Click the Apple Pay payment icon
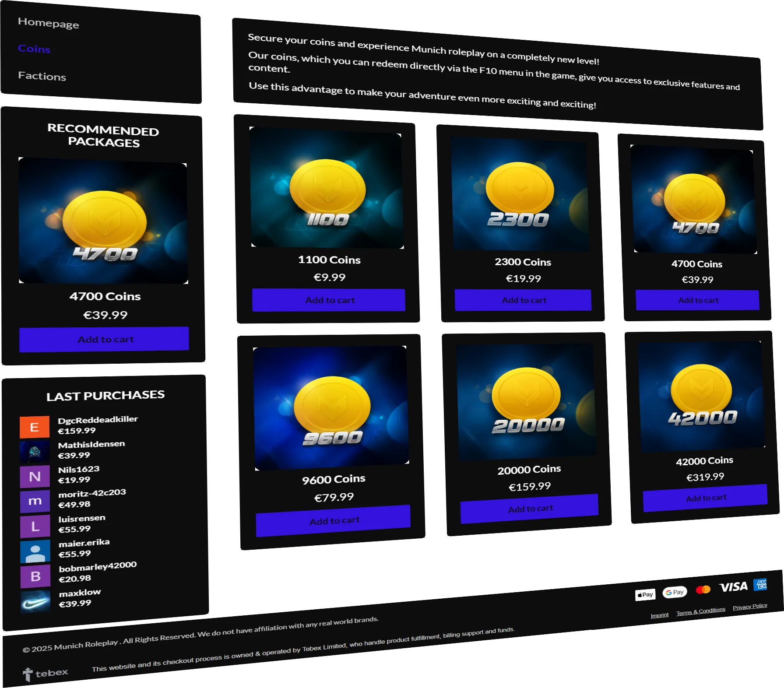This screenshot has height=688, width=784. coord(645,594)
